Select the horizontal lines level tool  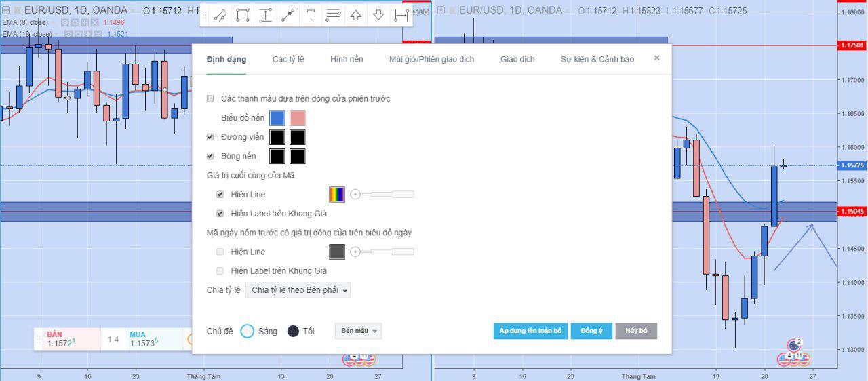pyautogui.click(x=333, y=16)
